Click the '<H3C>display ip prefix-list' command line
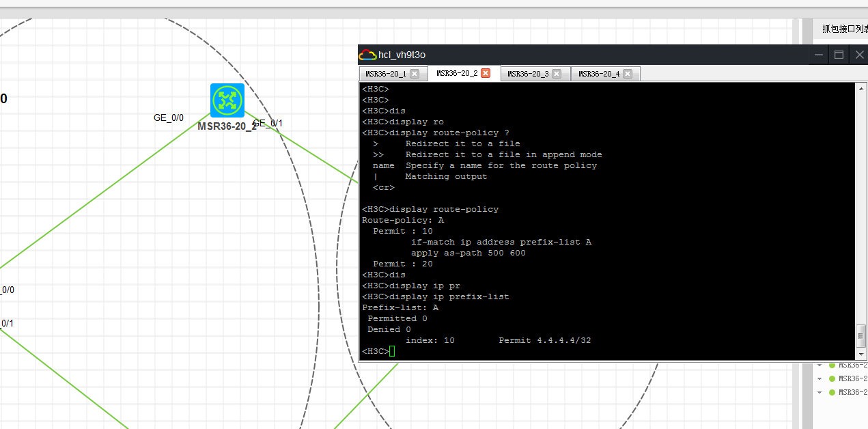The height and width of the screenshot is (429, 868). pyautogui.click(x=436, y=296)
